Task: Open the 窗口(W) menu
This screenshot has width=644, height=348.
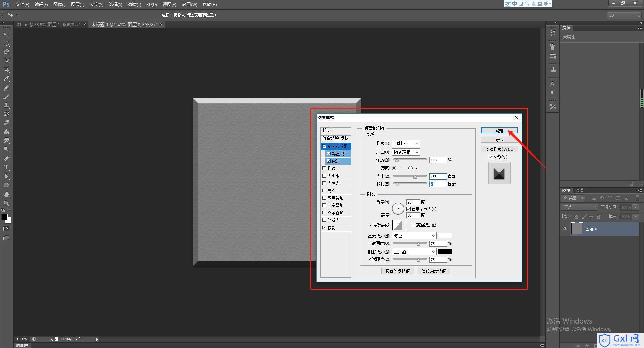Action: click(190, 4)
